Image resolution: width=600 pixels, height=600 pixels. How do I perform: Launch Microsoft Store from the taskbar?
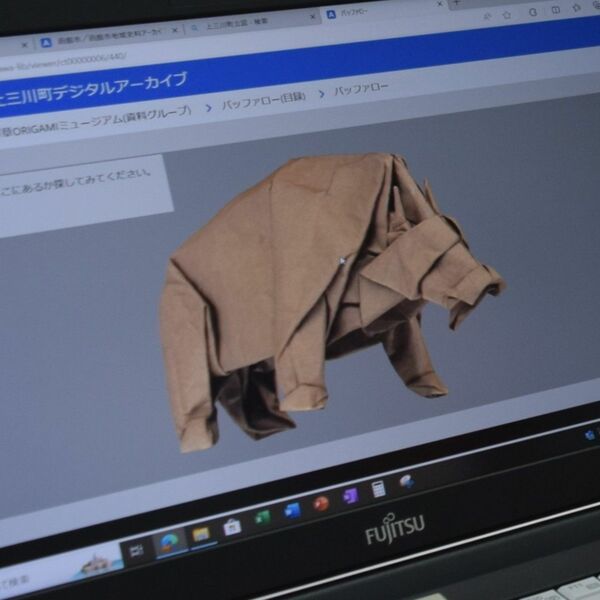[232, 527]
